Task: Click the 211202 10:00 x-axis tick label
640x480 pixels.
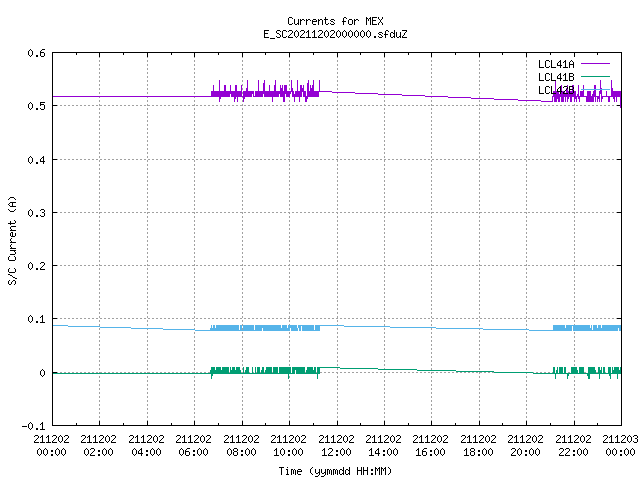Action: (x=289, y=446)
